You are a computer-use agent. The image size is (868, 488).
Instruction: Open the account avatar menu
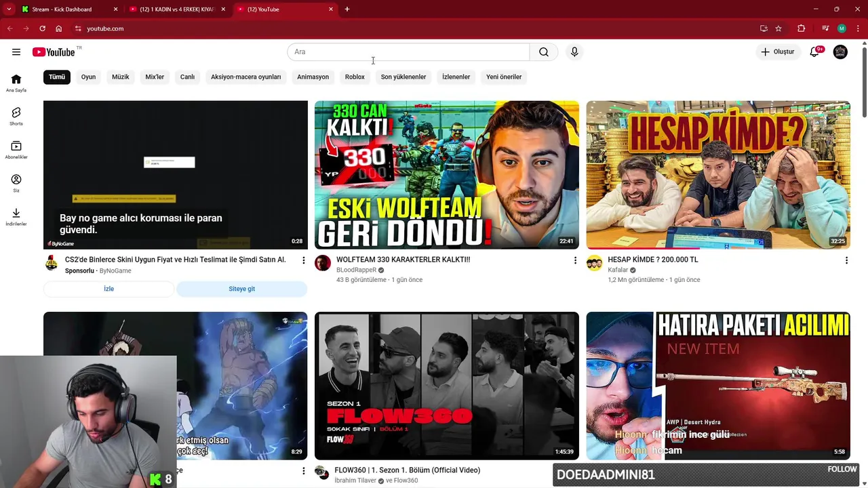(840, 52)
